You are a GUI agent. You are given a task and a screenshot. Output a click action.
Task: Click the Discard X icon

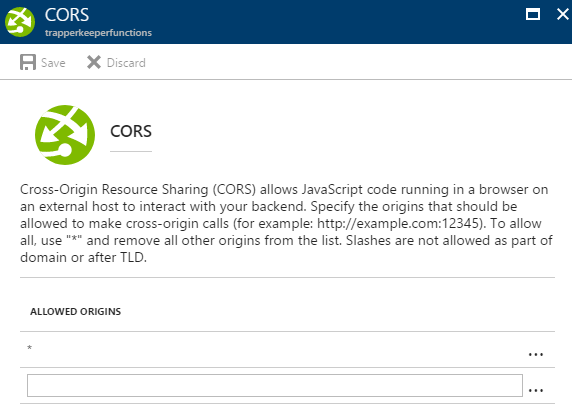pos(94,62)
